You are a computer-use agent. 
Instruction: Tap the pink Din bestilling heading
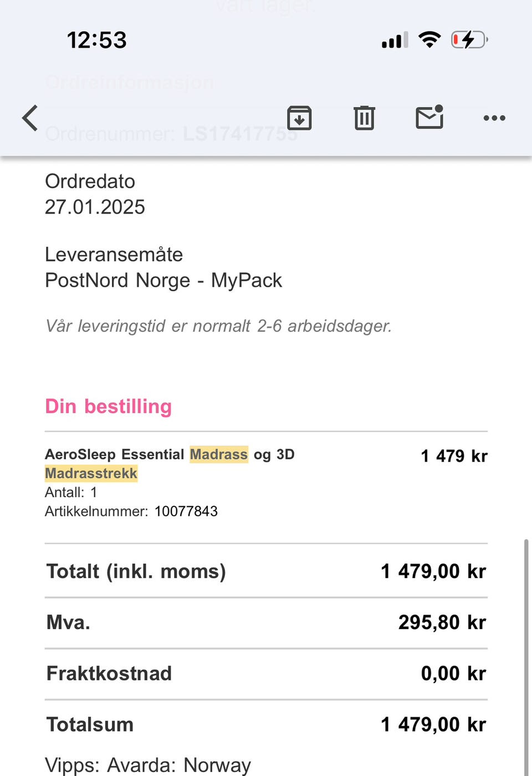click(x=109, y=407)
